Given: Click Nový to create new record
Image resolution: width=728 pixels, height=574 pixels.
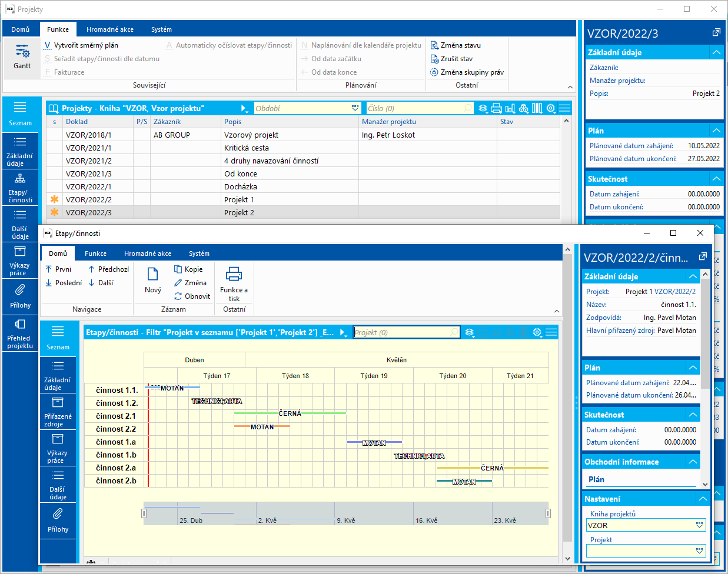Looking at the screenshot, I should pyautogui.click(x=152, y=280).
